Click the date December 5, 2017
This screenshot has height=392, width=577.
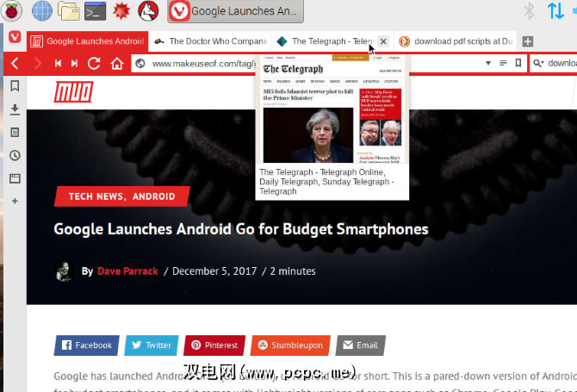(214, 271)
